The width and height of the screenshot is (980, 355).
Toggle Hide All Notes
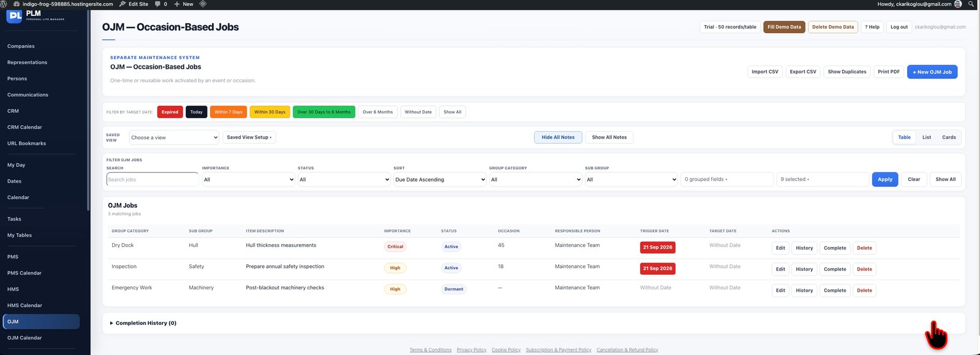(x=558, y=137)
